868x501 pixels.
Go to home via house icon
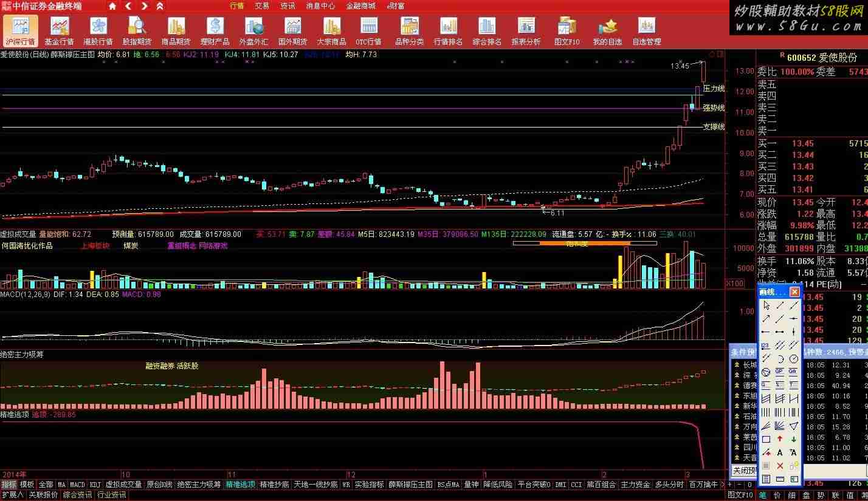(112, 6)
